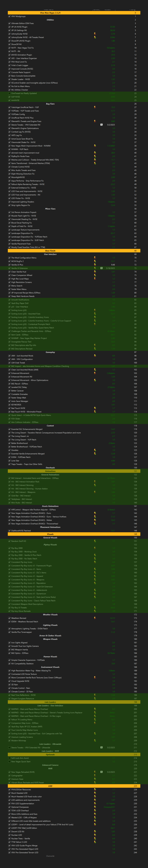The width and height of the screenshot is (148, 868).
Task: Collapse the Gameplay separator
Action: click(74, 352)
